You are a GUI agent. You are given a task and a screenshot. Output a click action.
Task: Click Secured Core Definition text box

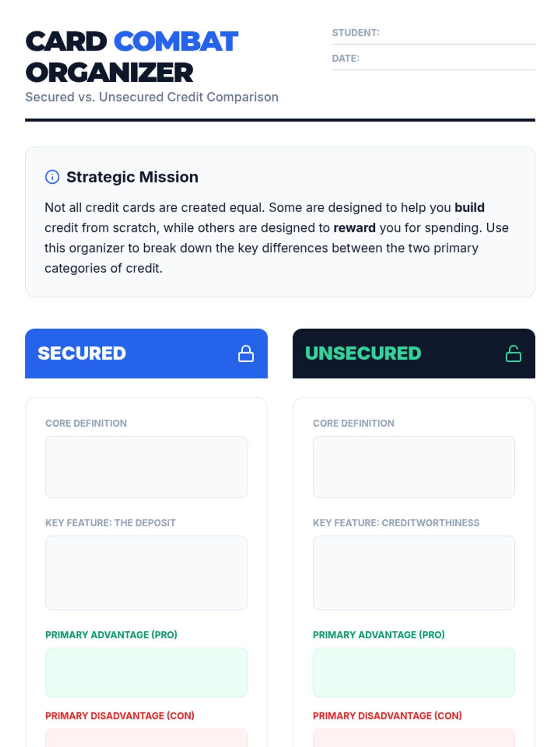[x=146, y=467]
